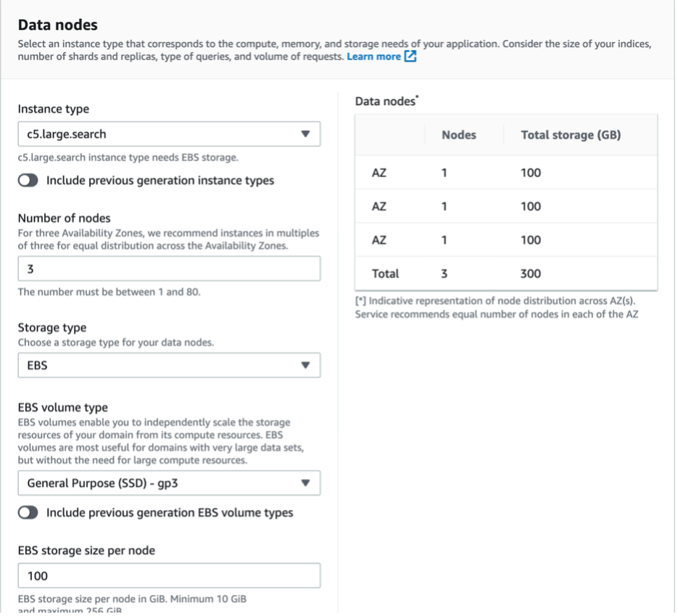Click the Instance type field label
Screen dimensions: 678x616
pyautogui.click(x=54, y=109)
